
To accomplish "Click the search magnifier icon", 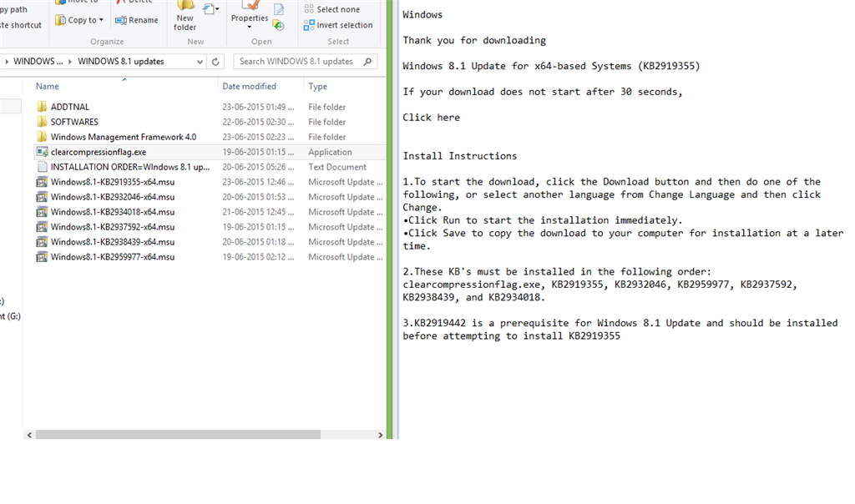I will (368, 62).
